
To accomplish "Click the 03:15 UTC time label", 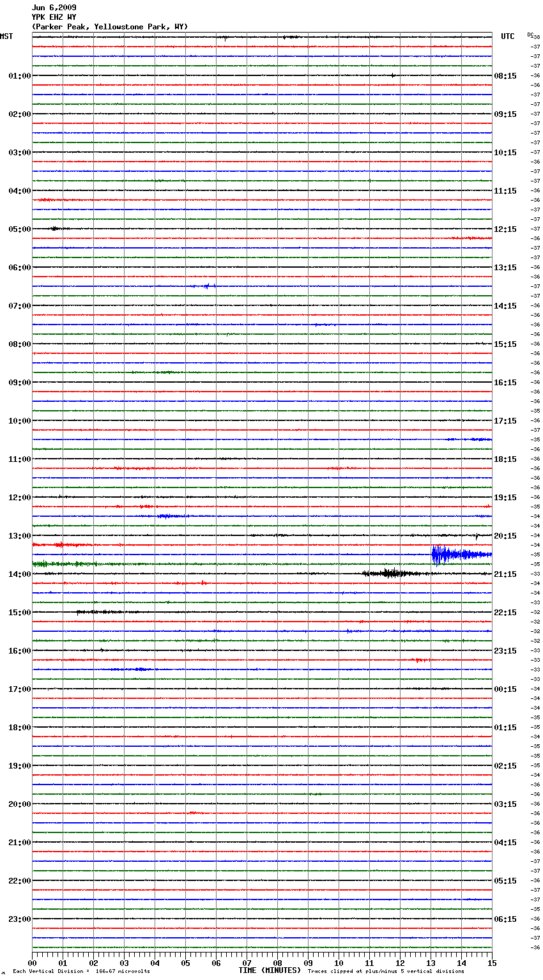I will (x=505, y=804).
